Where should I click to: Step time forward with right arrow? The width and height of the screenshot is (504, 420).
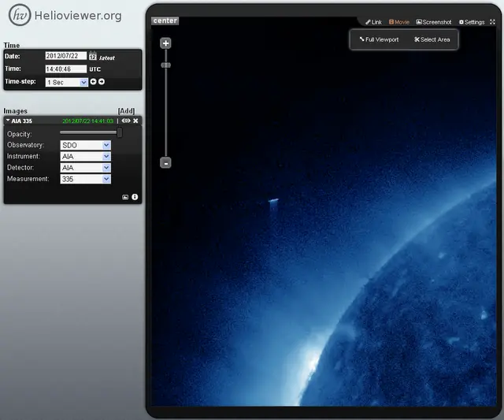pyautogui.click(x=102, y=82)
